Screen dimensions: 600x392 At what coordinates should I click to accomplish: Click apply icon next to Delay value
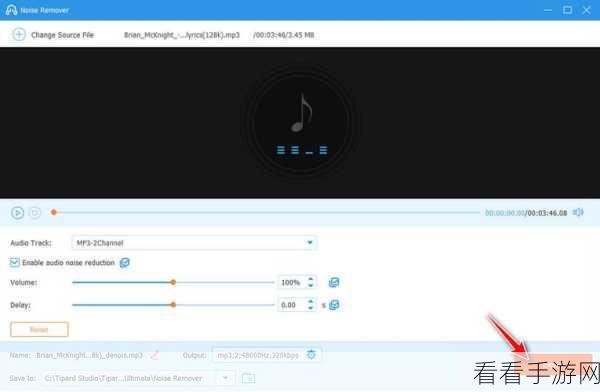(334, 305)
